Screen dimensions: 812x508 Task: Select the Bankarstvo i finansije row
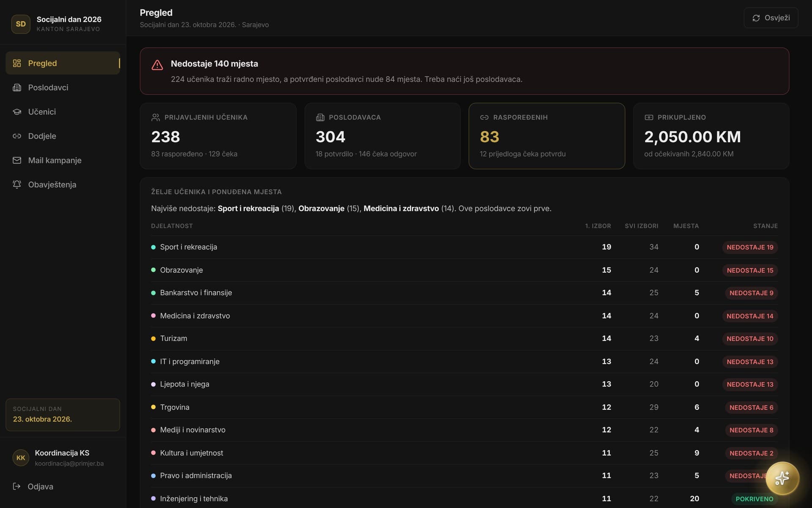pos(464,293)
